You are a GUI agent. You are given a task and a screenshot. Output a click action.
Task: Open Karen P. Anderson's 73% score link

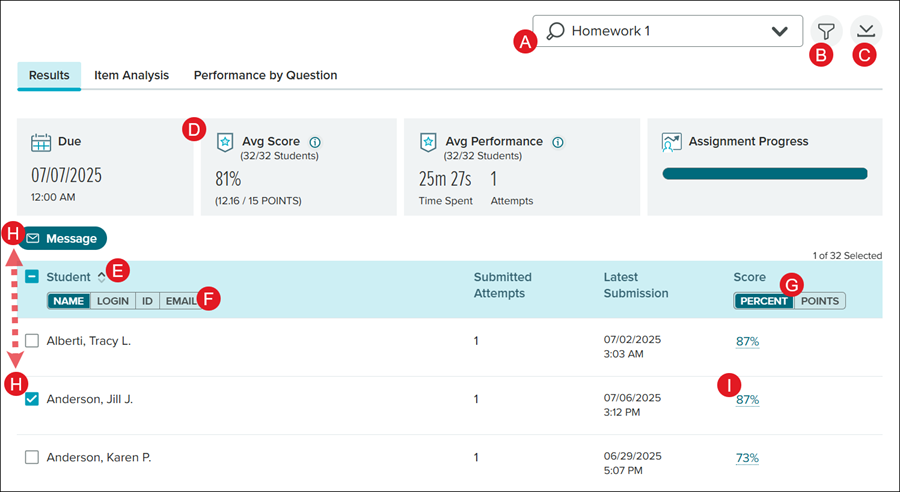[747, 458]
